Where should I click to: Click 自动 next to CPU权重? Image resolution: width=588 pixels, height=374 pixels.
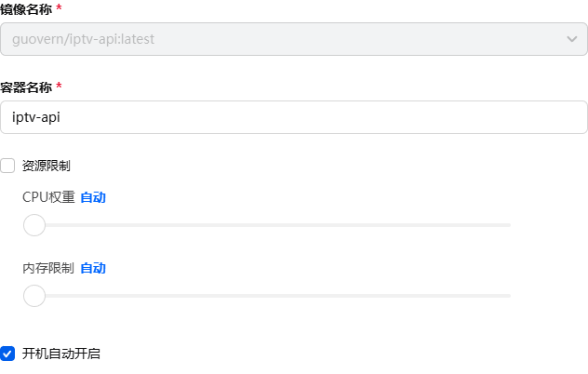[93, 197]
